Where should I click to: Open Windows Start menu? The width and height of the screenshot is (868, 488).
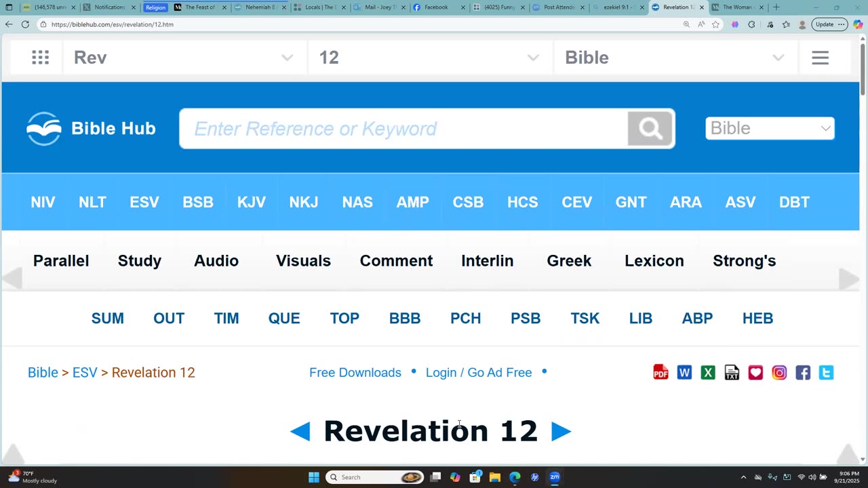pyautogui.click(x=314, y=477)
